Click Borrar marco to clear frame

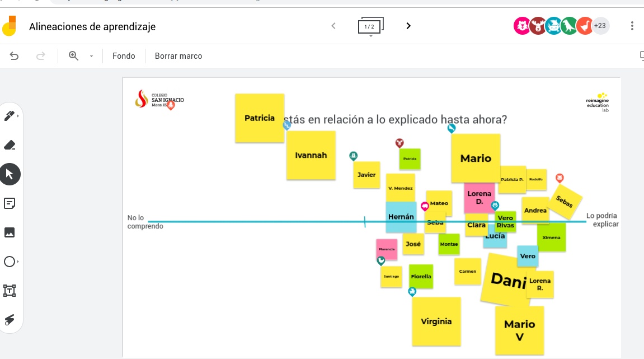click(178, 56)
